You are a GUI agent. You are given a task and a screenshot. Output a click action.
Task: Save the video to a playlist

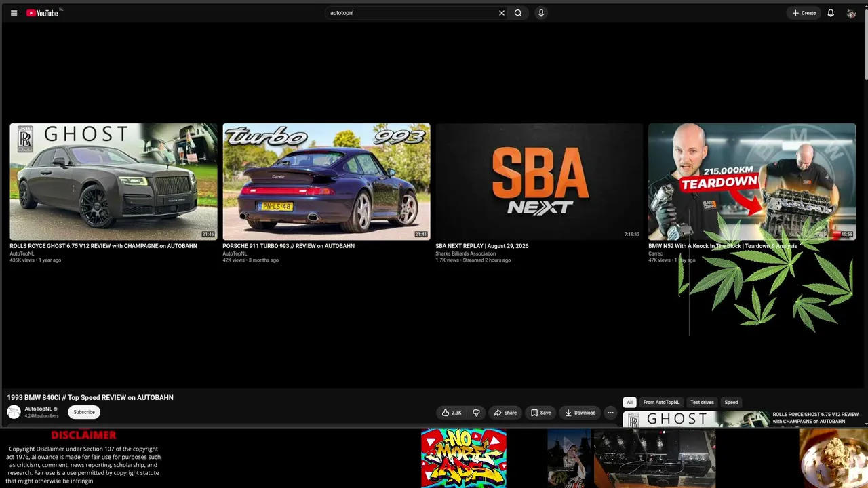point(540,413)
